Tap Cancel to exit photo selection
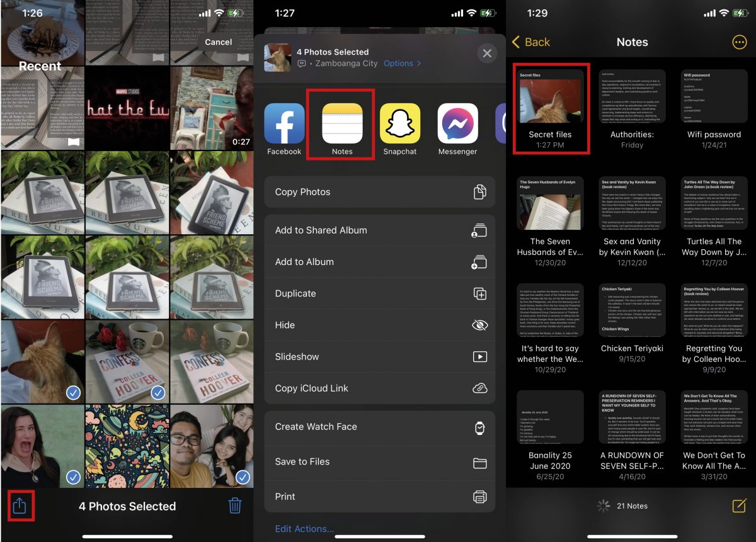756x542 pixels. click(x=218, y=42)
